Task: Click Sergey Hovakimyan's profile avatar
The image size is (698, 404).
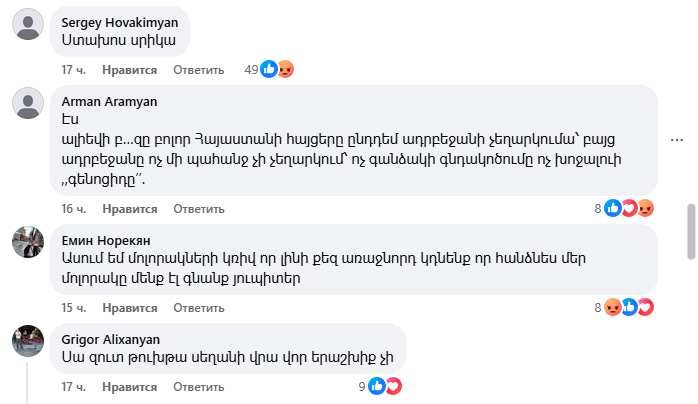Action: [x=27, y=24]
